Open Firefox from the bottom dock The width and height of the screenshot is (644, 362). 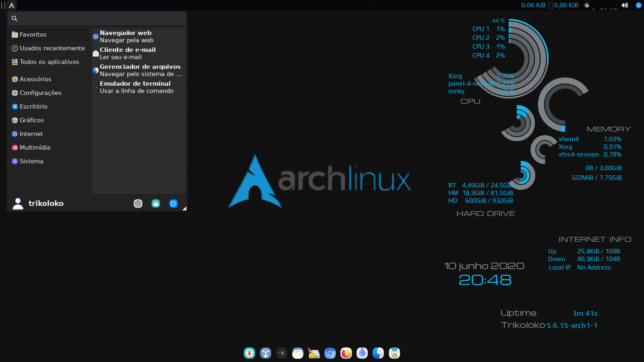coord(346,353)
